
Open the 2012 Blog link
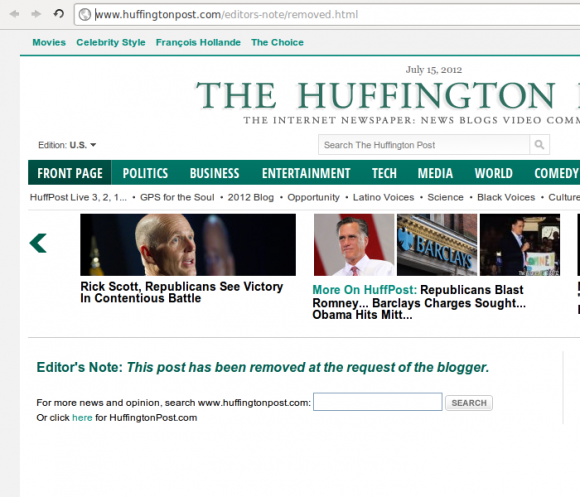click(x=251, y=197)
